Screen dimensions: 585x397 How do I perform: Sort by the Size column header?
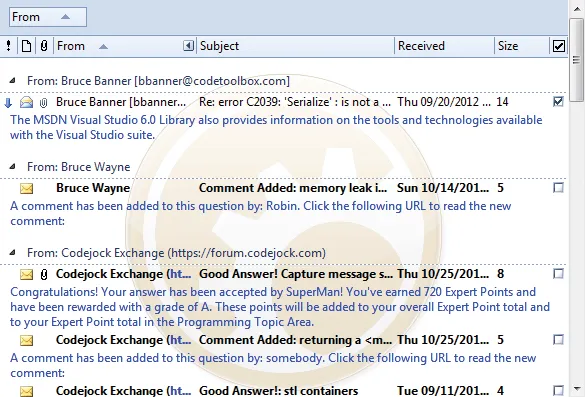(x=522, y=46)
